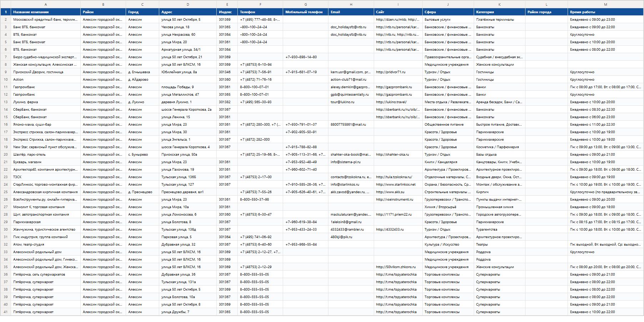This screenshot has width=644, height=322.
Task: Select the 'Турагентства' category cell
Action: coord(499,230)
